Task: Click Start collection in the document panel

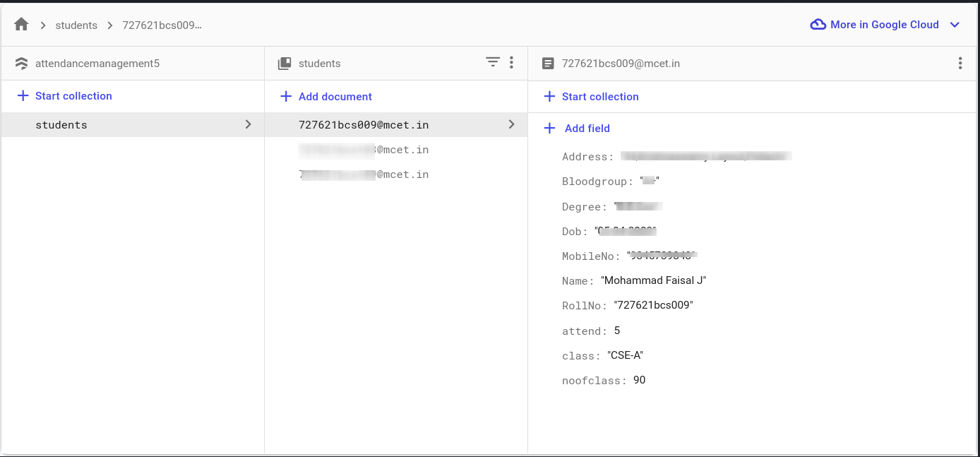Action: click(600, 97)
